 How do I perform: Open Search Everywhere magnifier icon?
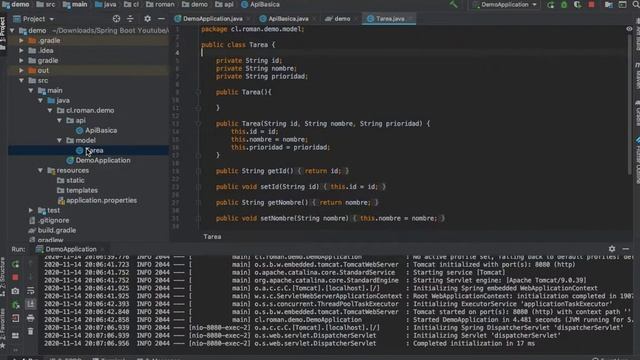tap(636, 5)
